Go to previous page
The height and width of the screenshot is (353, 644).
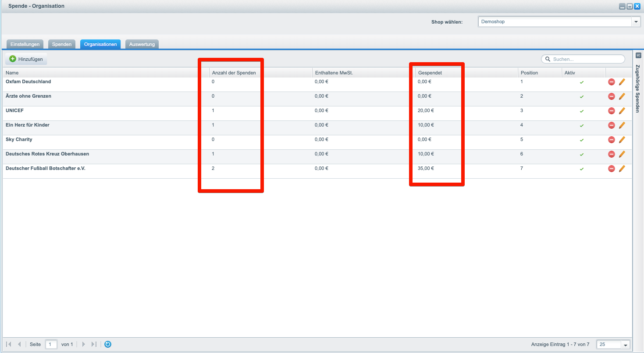pyautogui.click(x=19, y=344)
